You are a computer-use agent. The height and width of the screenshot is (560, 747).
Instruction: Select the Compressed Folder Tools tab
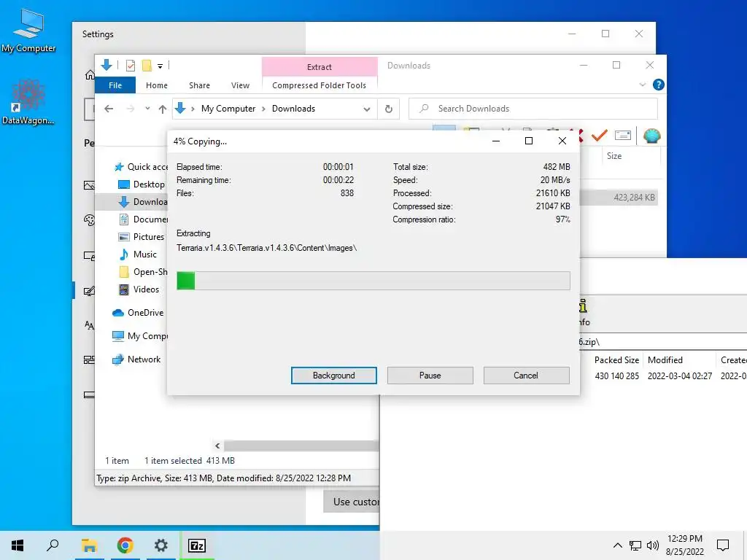tap(320, 85)
